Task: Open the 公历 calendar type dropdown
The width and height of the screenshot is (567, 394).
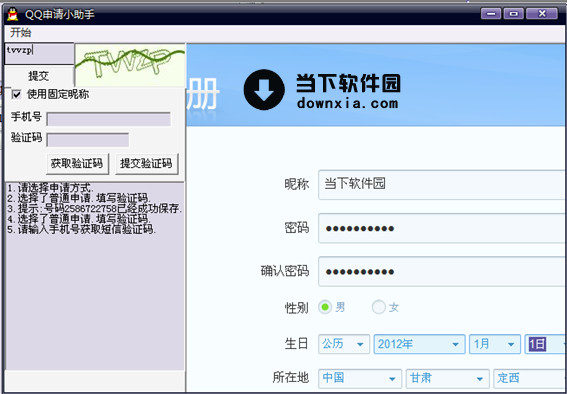Action: (344, 344)
